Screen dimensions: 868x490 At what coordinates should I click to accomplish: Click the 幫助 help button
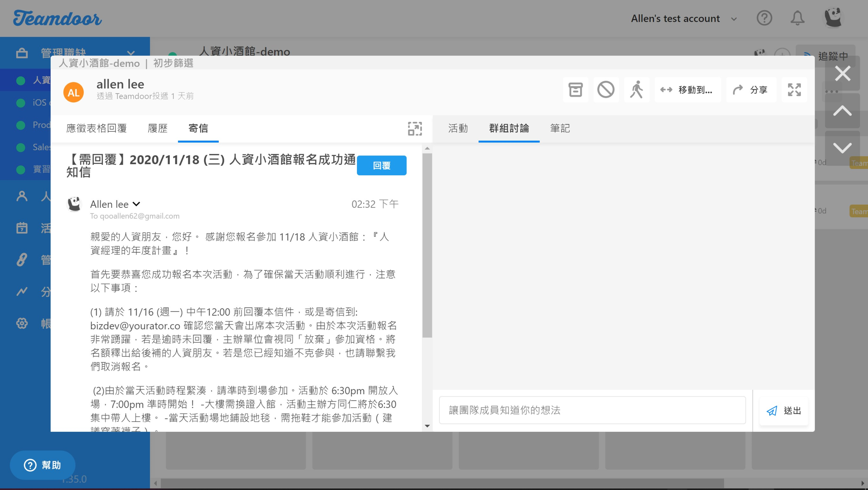[x=42, y=465]
